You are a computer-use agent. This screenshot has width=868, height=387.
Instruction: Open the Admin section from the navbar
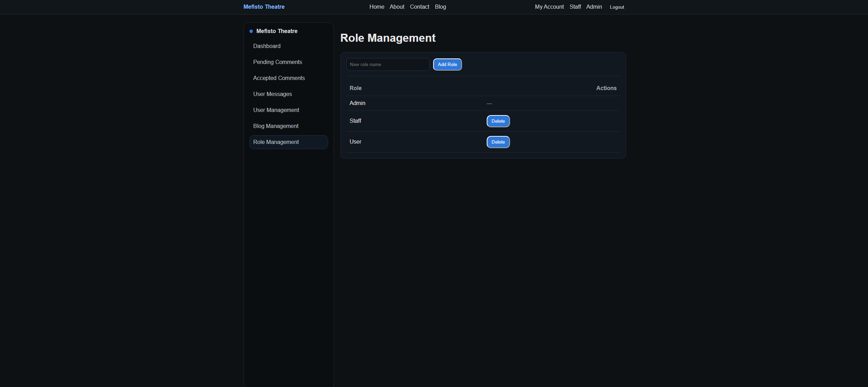(594, 7)
